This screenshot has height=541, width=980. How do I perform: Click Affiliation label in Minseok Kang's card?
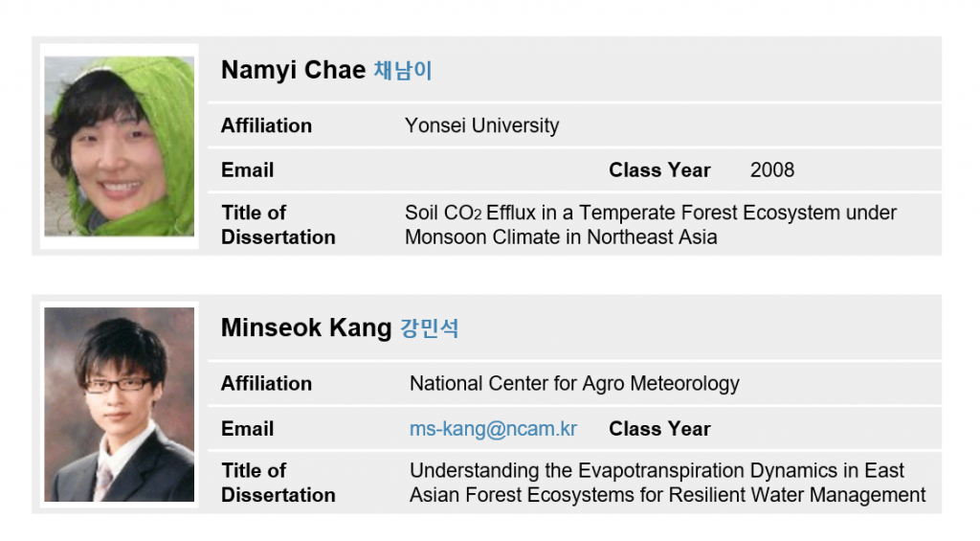point(266,383)
